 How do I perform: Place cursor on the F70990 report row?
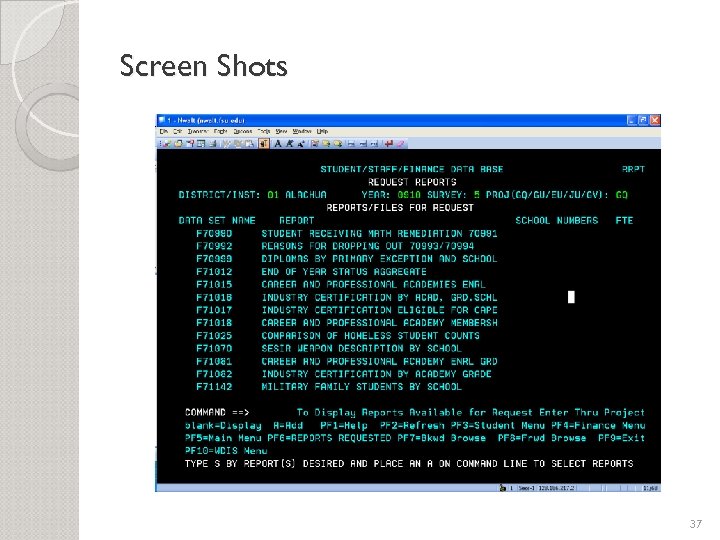(347, 233)
